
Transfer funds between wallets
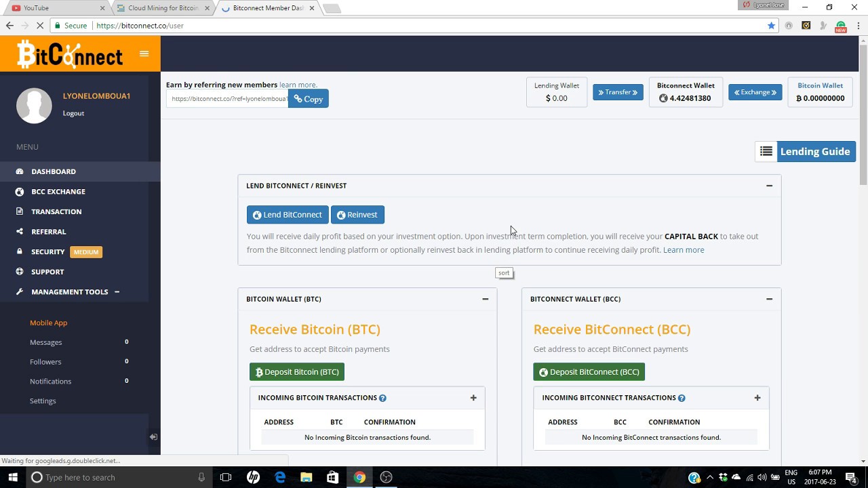click(x=618, y=92)
